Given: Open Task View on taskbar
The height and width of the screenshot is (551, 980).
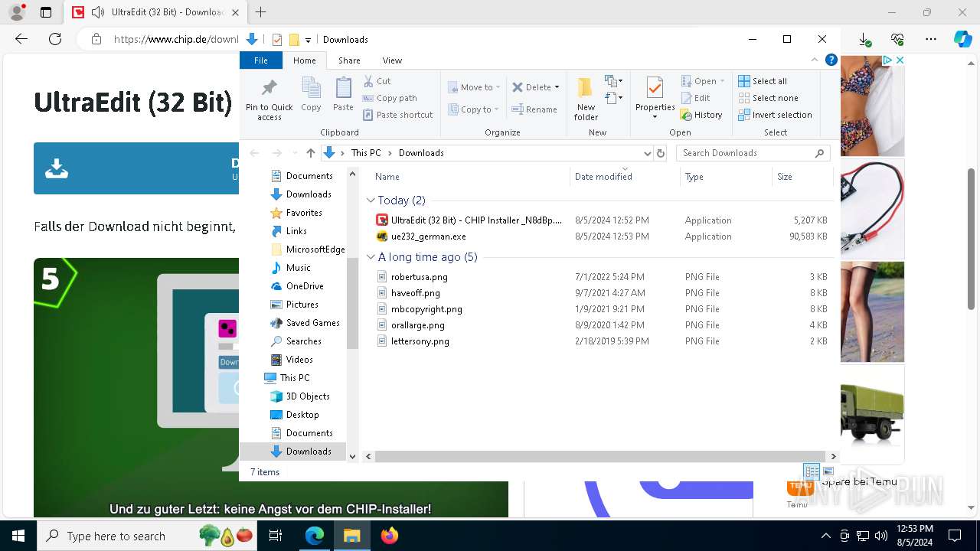Looking at the screenshot, I should coord(276,536).
